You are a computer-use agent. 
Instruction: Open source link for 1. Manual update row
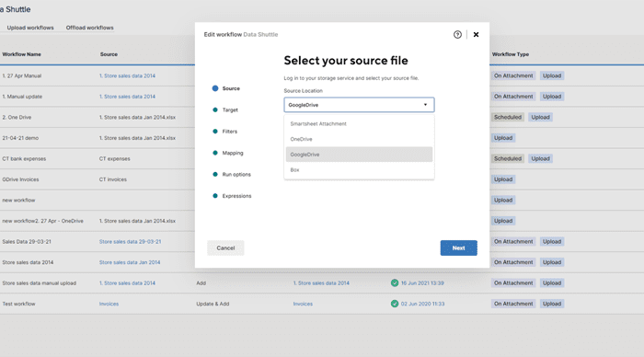click(x=127, y=97)
